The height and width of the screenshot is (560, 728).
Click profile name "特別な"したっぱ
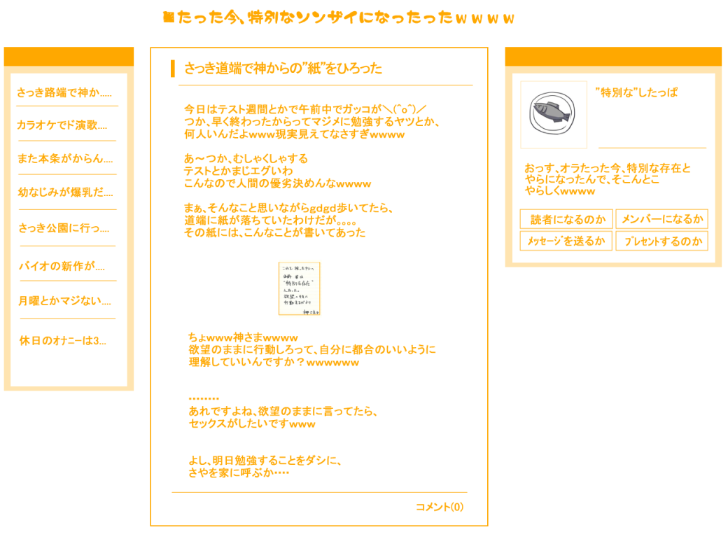(636, 92)
